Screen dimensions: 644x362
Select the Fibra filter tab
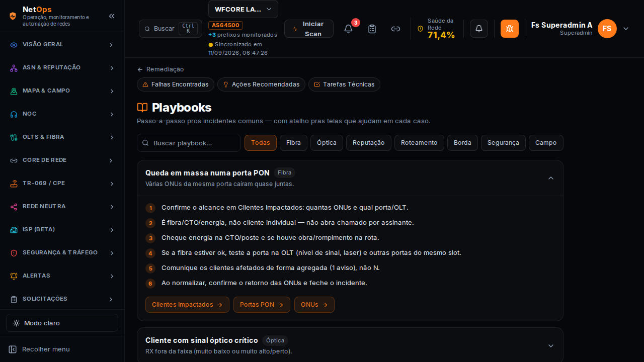[293, 143]
